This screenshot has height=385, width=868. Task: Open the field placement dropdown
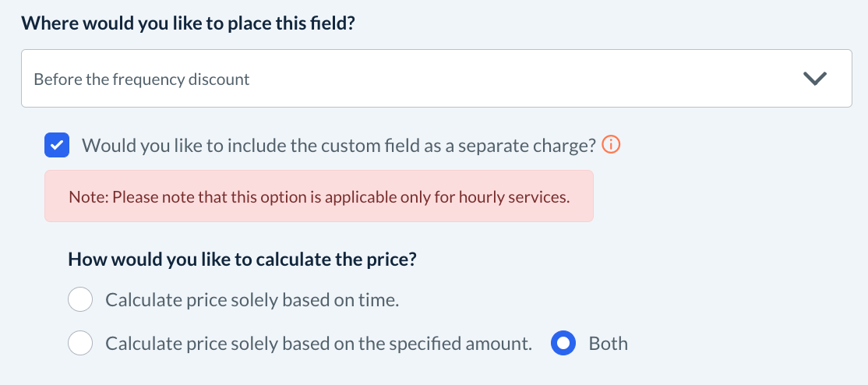(x=436, y=79)
